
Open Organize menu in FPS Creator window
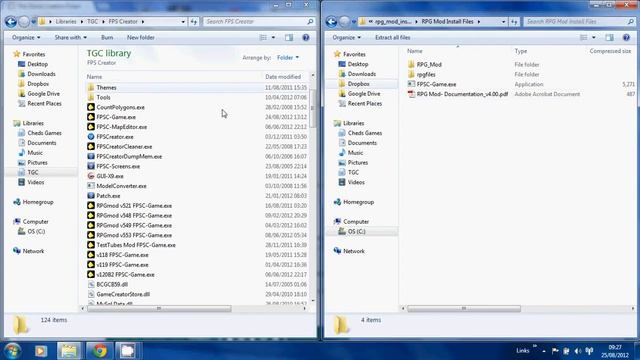(26, 38)
